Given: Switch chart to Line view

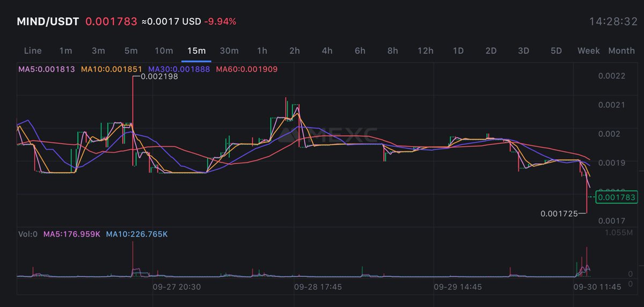Looking at the screenshot, I should point(33,50).
